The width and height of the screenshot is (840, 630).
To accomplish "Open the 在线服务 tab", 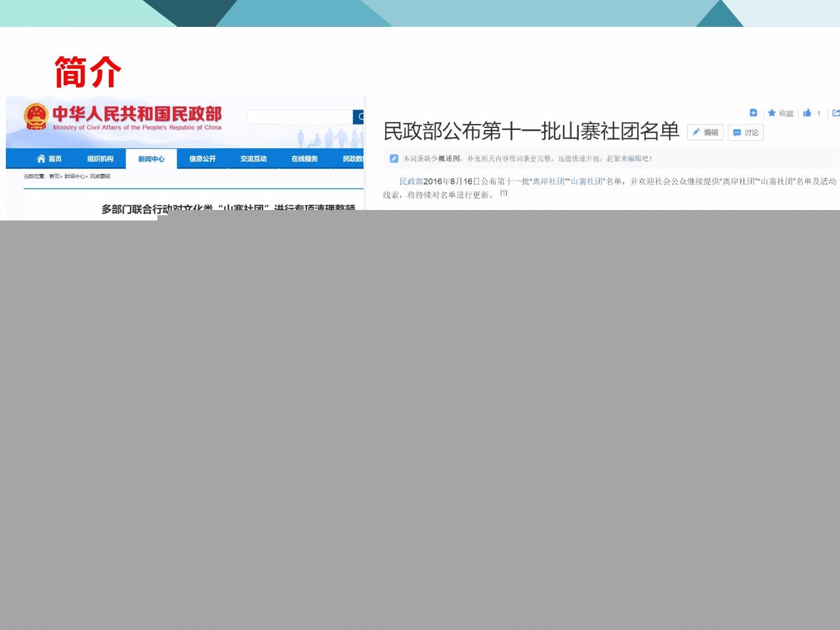I will [304, 159].
